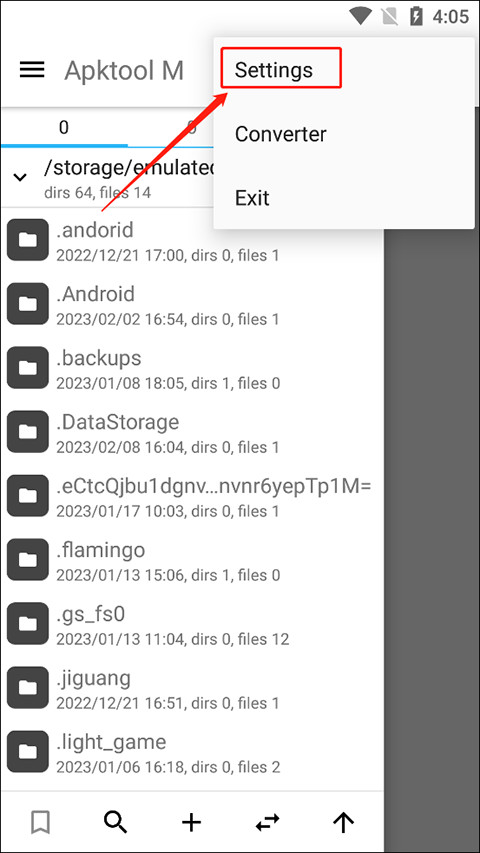Go up one directory with arrow icon

point(343,822)
